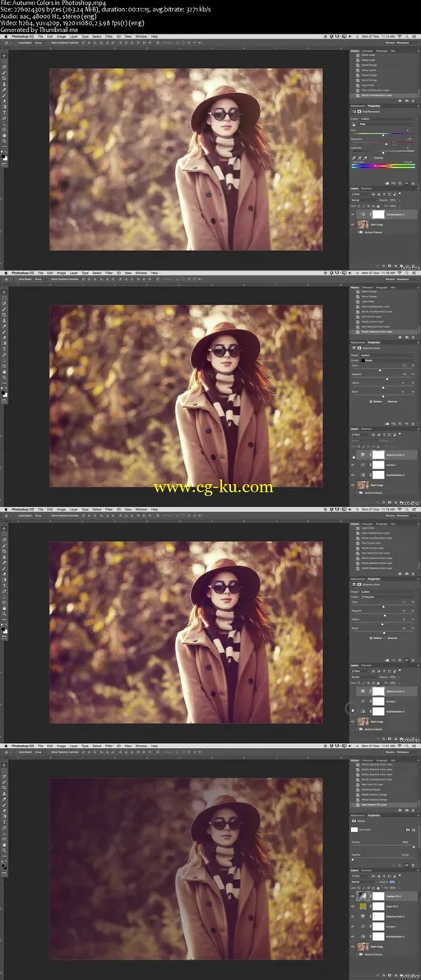Open Normal blend mode dropdown in Gradient Fill screenshot

coord(364,882)
